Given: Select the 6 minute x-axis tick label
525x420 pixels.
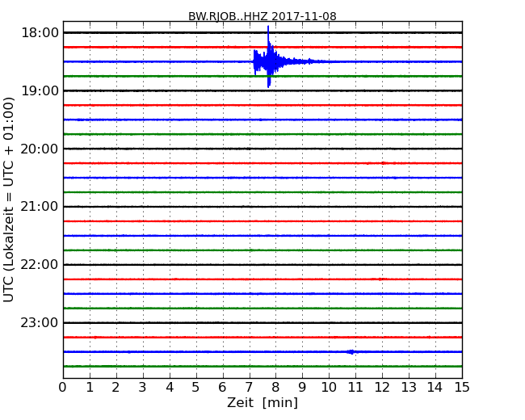Looking at the screenshot, I should point(222,387).
